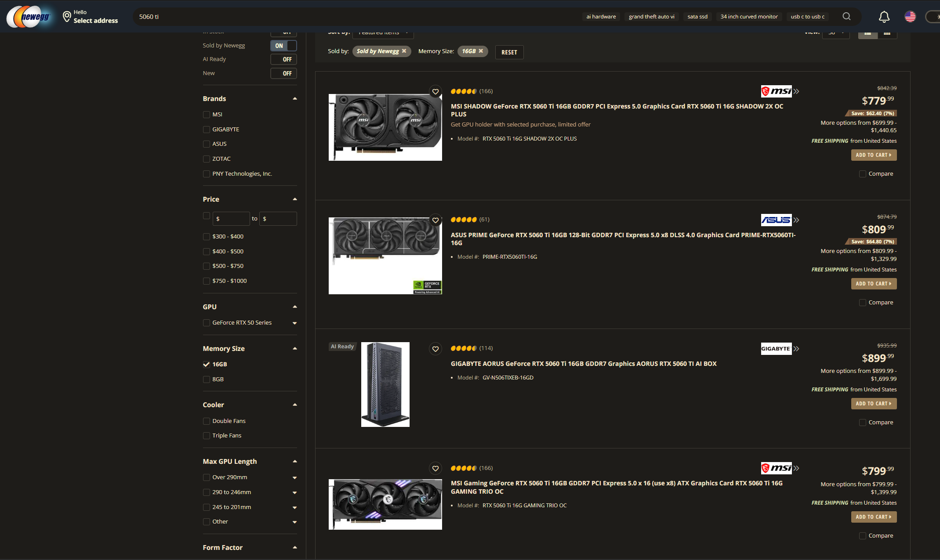Viewport: 940px width, 560px height.
Task: Open the notifications bell
Action: coord(884,17)
